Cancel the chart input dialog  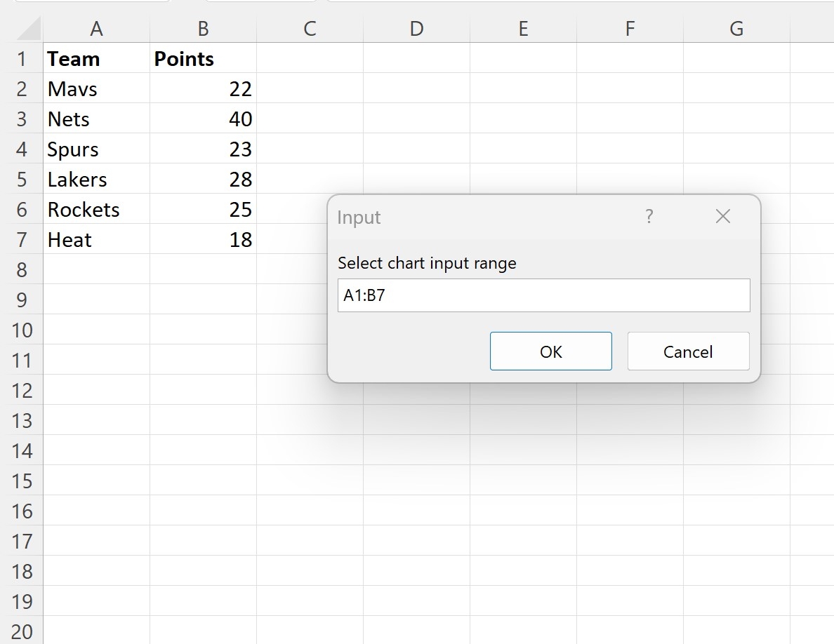coord(687,351)
